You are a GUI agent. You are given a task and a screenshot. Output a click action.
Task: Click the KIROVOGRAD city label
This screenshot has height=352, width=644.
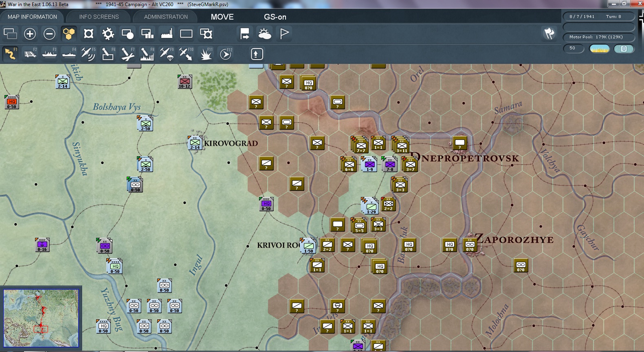(x=231, y=144)
